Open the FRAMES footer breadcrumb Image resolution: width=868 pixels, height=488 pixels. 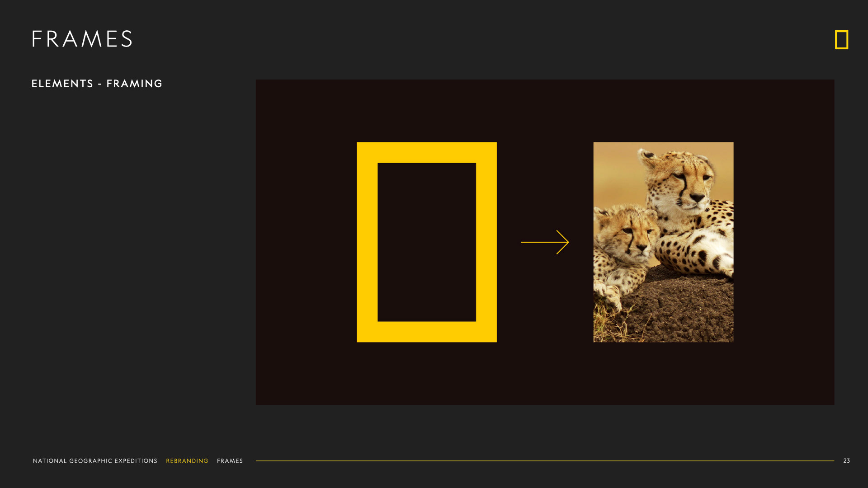[230, 461]
